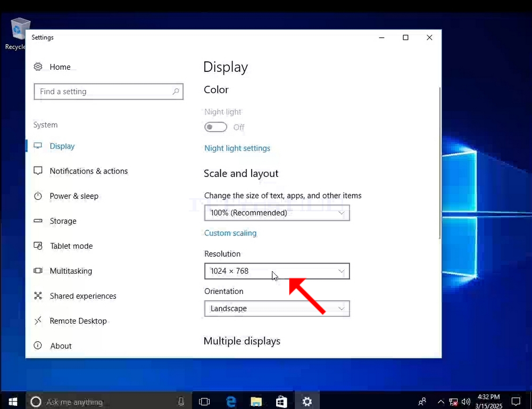The width and height of the screenshot is (532, 409).
Task: Click the Shared experiences icon
Action: (38, 296)
